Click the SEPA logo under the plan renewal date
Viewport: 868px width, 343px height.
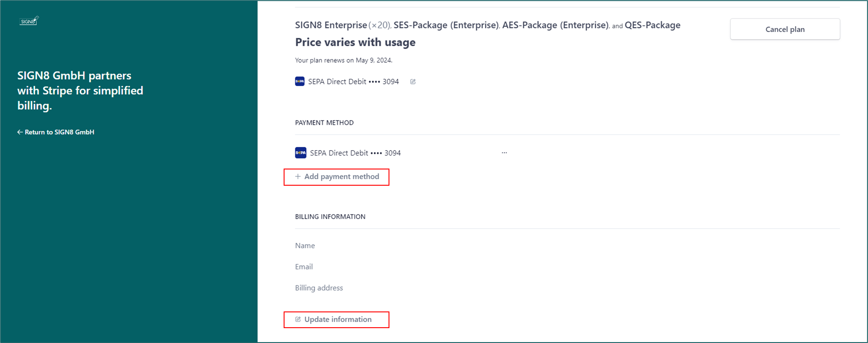point(300,82)
